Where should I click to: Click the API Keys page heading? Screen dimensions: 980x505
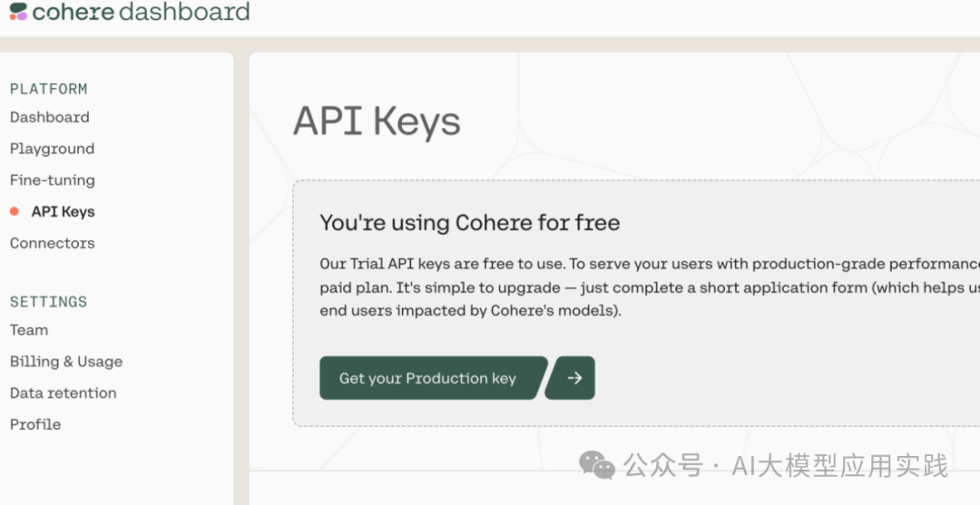click(377, 121)
